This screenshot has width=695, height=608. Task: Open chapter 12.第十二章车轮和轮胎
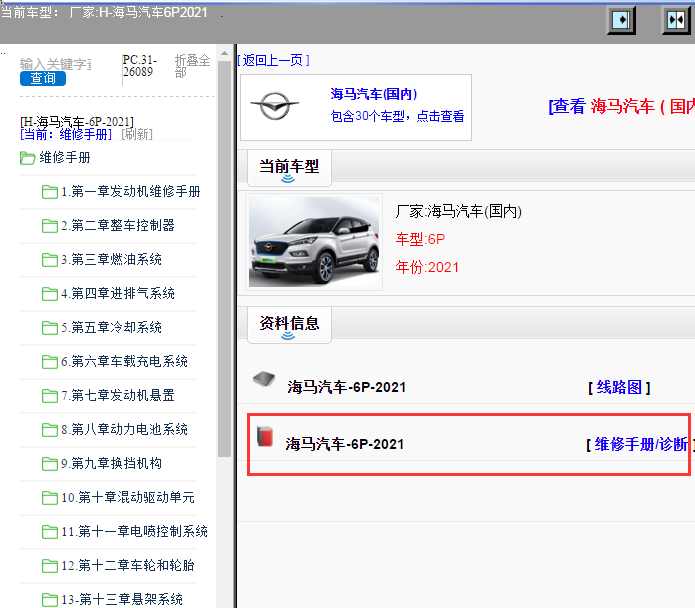(128, 565)
